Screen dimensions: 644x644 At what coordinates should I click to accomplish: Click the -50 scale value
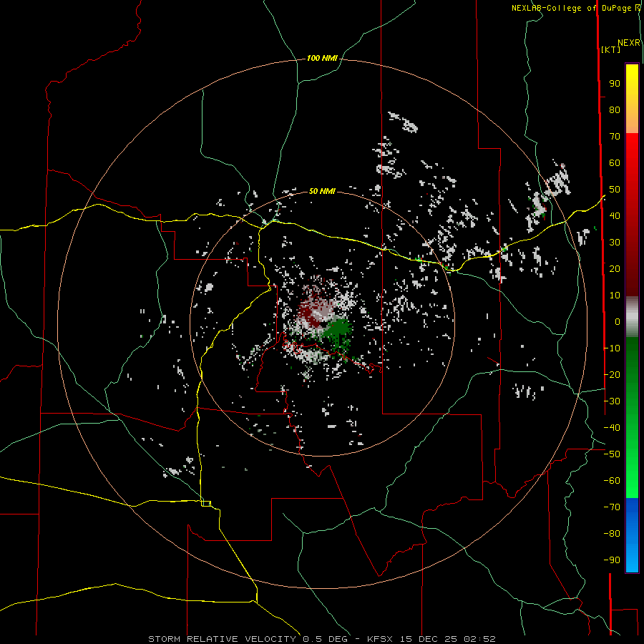(612, 454)
